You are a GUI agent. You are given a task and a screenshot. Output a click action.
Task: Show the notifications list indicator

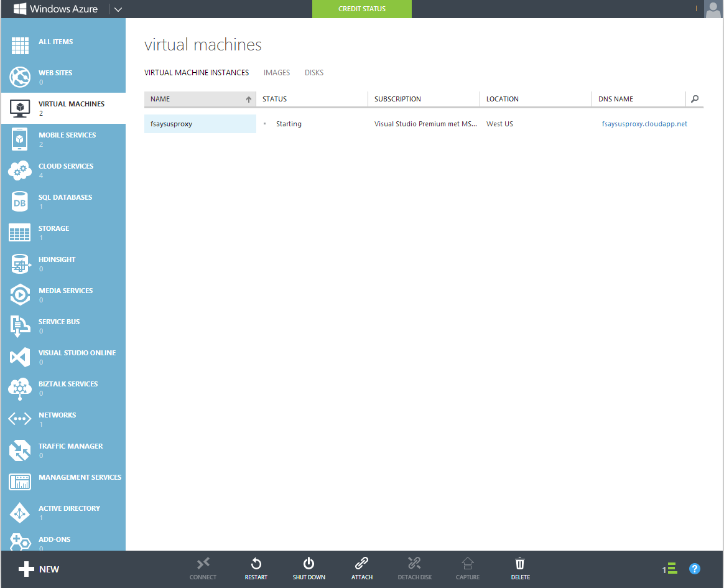tap(670, 569)
